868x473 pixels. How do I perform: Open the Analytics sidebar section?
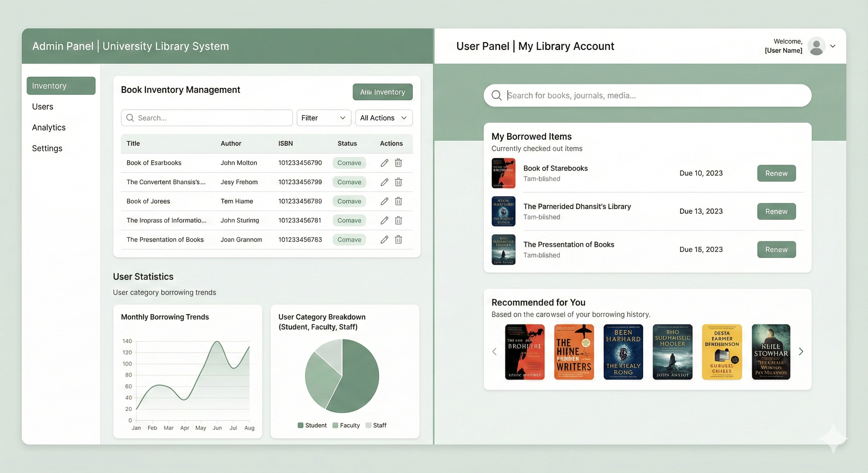49,127
